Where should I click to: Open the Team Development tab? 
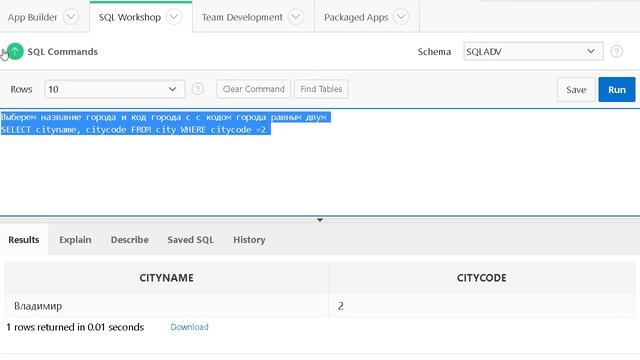242,17
